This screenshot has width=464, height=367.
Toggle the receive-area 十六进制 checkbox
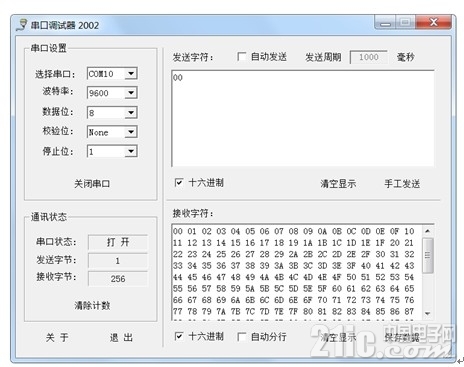(x=179, y=336)
